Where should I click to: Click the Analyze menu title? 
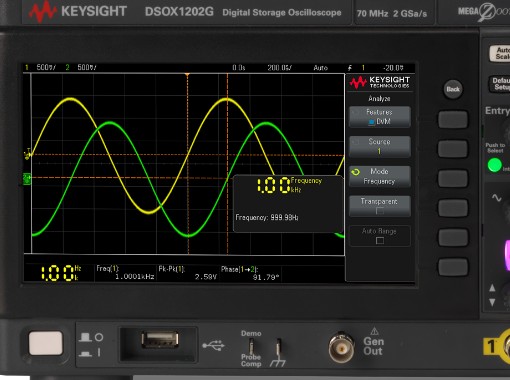pyautogui.click(x=379, y=98)
